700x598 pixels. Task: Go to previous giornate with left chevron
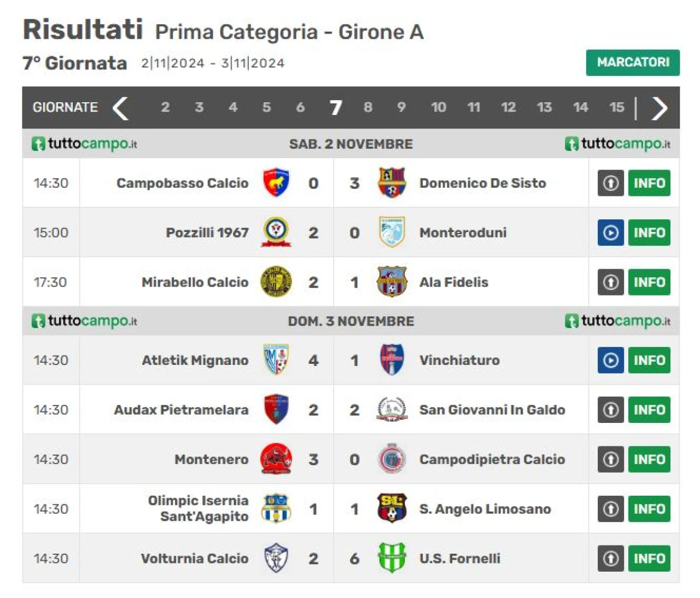tap(120, 108)
